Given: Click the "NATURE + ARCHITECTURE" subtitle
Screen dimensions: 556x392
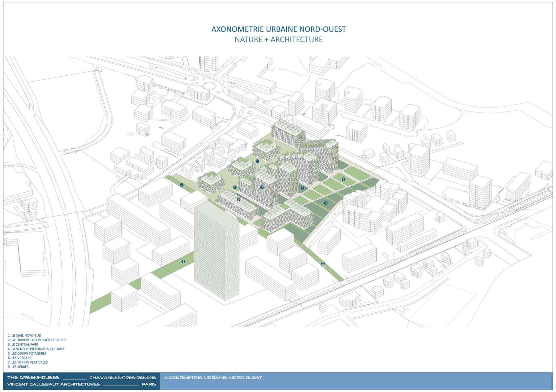Looking at the screenshot, I should (278, 40).
